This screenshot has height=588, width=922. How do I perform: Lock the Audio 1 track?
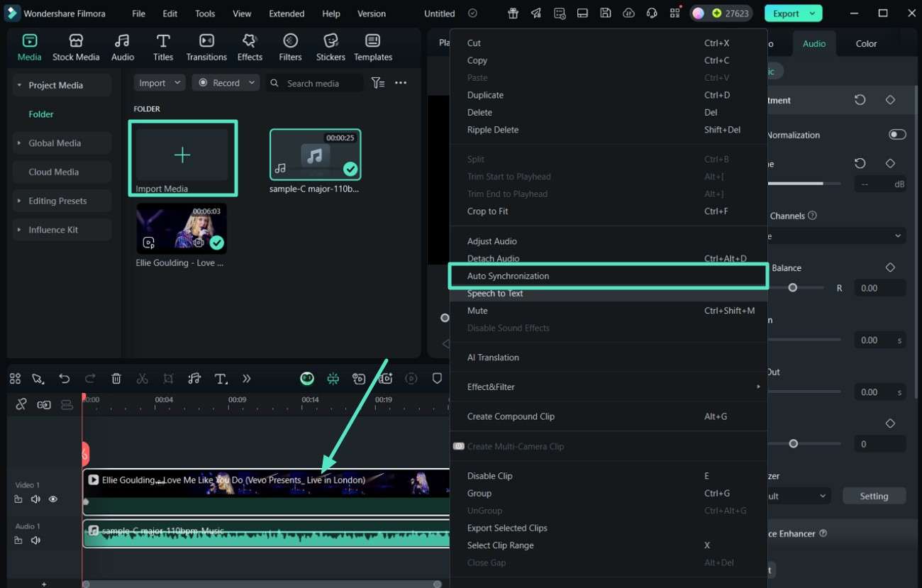18,540
